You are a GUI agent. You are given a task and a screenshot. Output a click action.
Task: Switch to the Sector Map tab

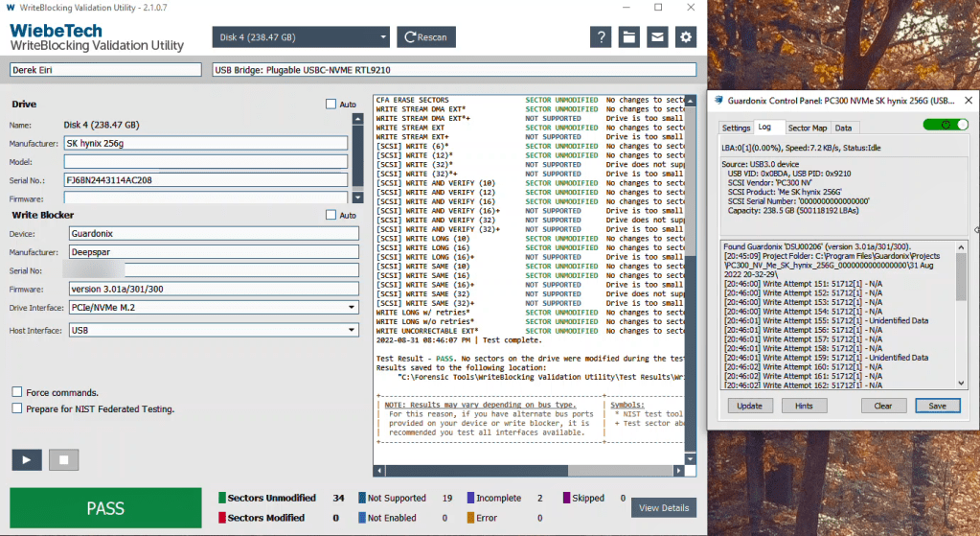click(806, 128)
